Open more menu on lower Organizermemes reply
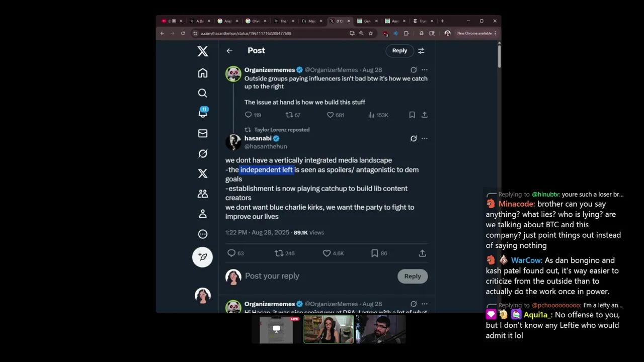 point(425,304)
